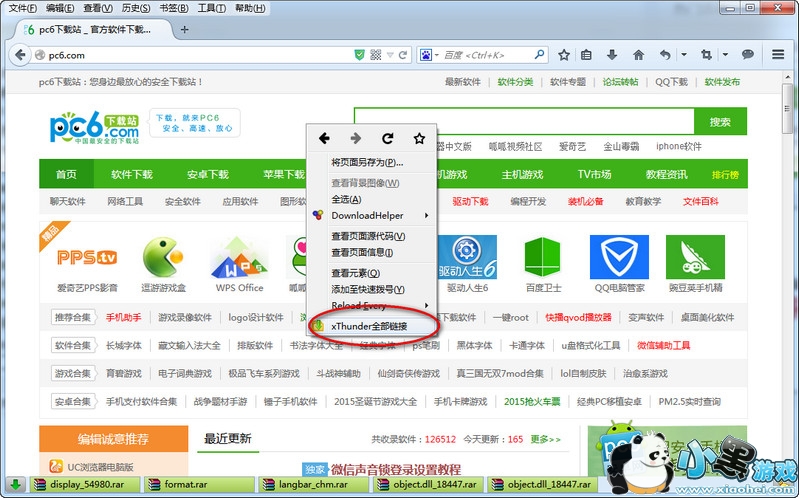Bookmark this page with the toolbar star icon

click(x=564, y=55)
